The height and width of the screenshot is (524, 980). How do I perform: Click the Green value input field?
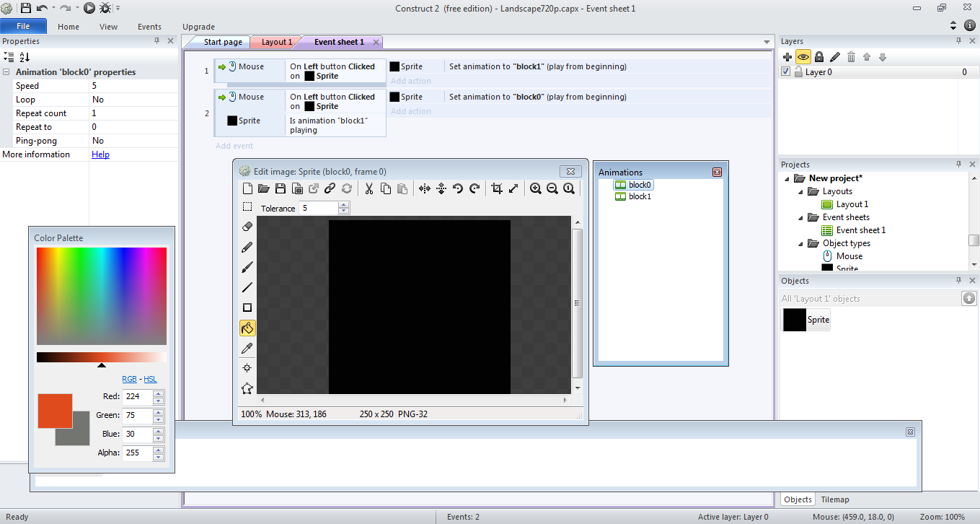[137, 415]
